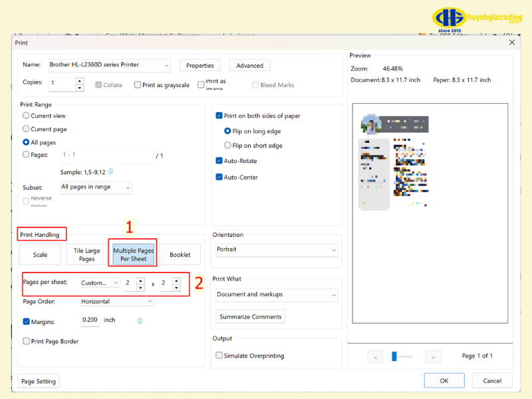The width and height of the screenshot is (532, 399).
Task: Decrease pages per sheet row count
Action: pyautogui.click(x=176, y=287)
